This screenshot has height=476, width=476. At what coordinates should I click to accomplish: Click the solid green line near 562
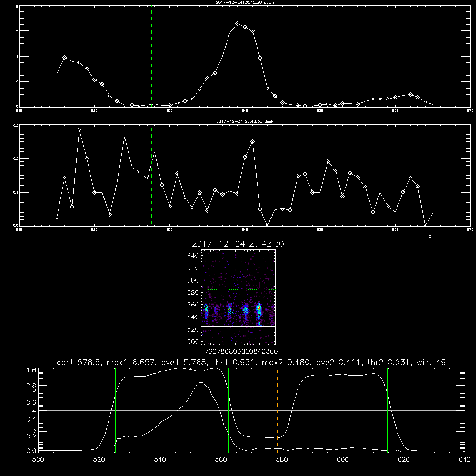coord(228,410)
